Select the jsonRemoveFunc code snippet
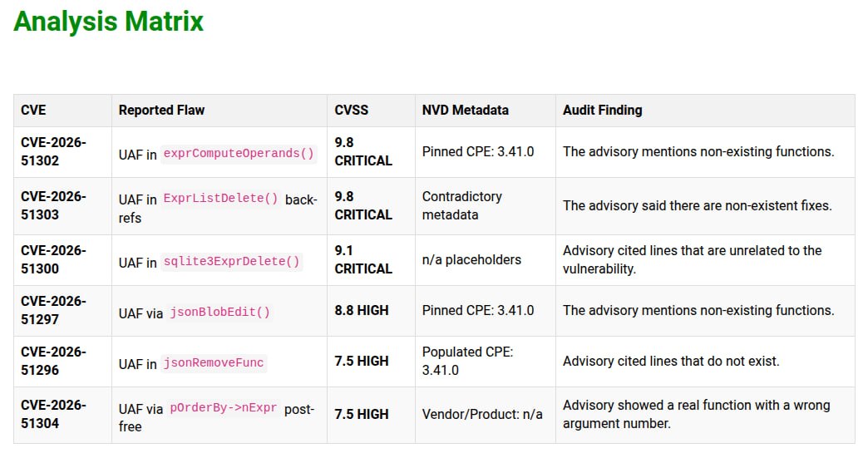 (213, 363)
